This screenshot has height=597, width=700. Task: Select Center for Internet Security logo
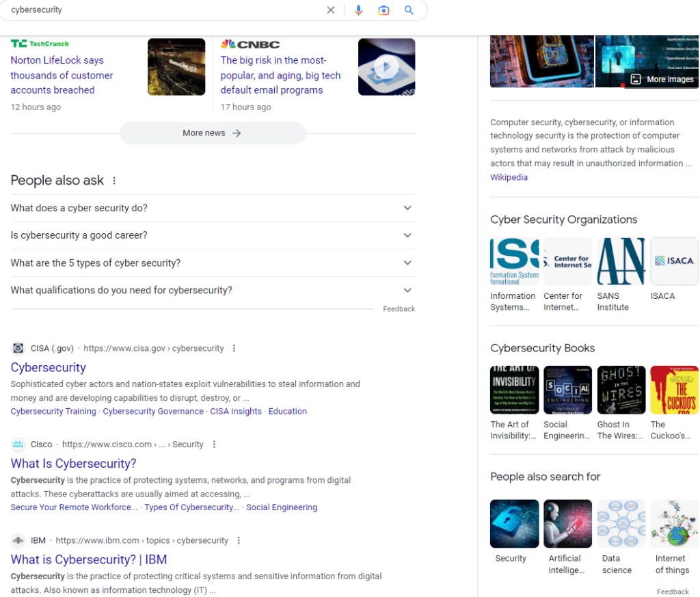tap(568, 262)
